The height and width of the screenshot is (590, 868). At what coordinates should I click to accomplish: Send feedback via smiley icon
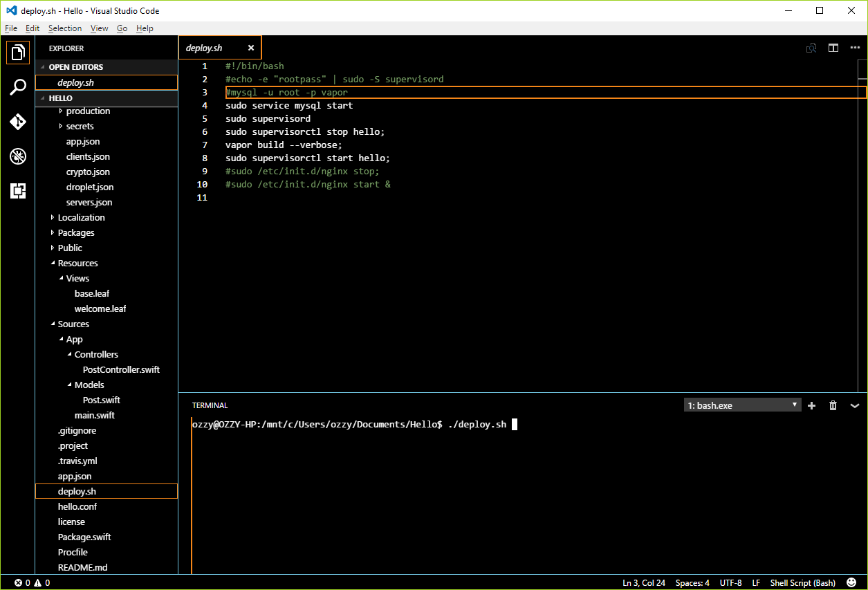click(851, 583)
